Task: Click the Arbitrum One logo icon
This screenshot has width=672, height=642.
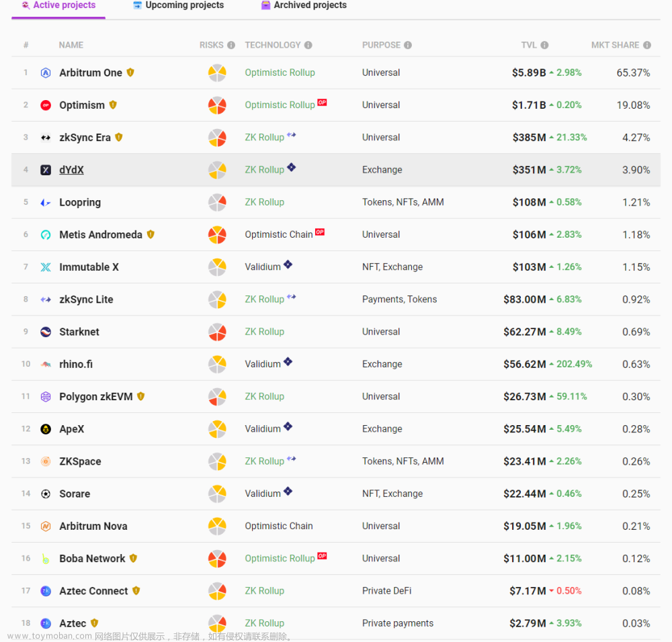Action: coord(46,73)
